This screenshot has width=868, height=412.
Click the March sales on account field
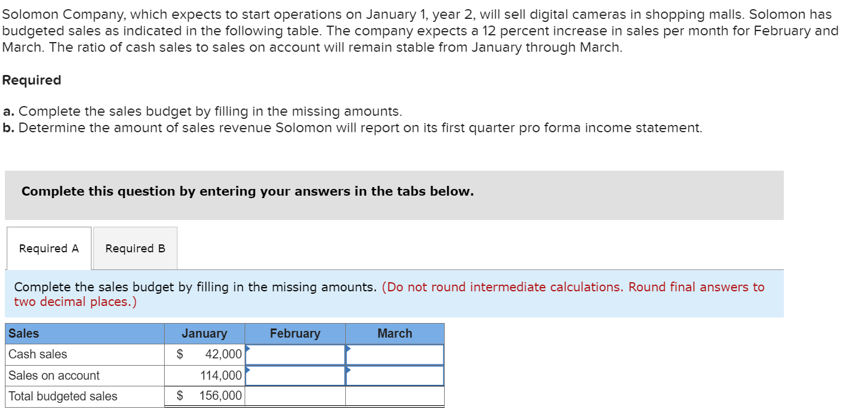(x=394, y=375)
